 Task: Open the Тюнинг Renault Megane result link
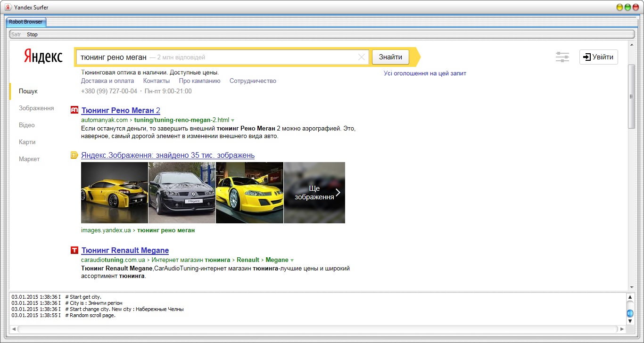coord(125,251)
